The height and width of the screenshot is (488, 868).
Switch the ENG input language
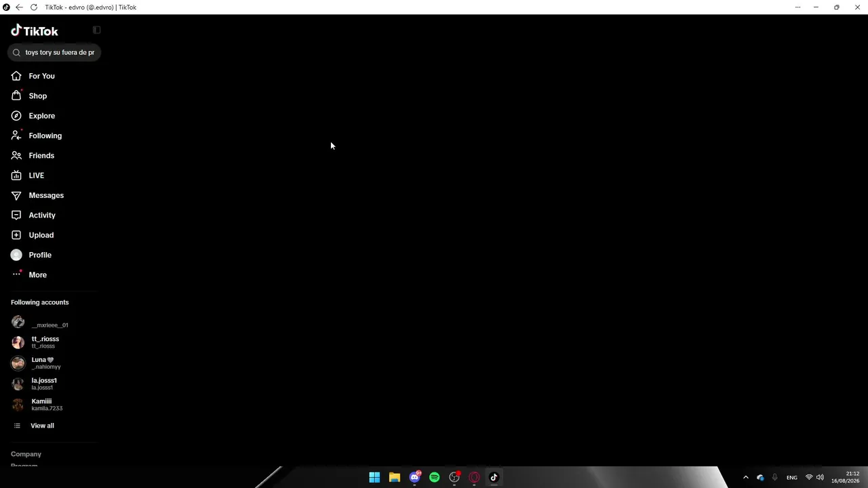pos(792,478)
